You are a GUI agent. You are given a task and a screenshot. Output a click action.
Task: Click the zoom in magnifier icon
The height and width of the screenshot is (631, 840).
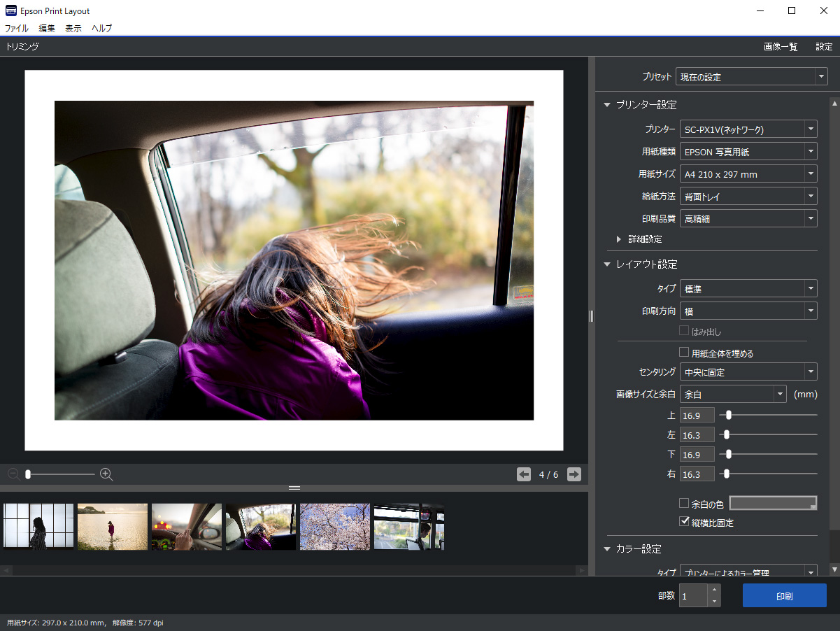[106, 474]
